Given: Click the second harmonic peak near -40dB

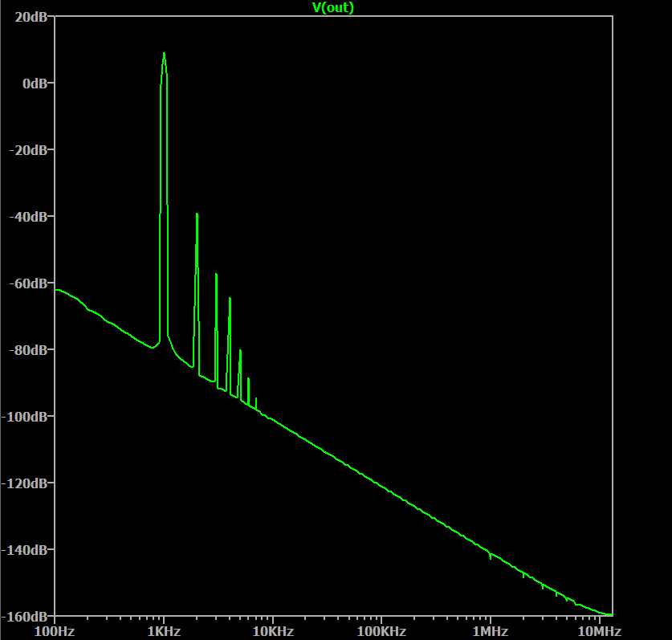Looking at the screenshot, I should tap(197, 214).
